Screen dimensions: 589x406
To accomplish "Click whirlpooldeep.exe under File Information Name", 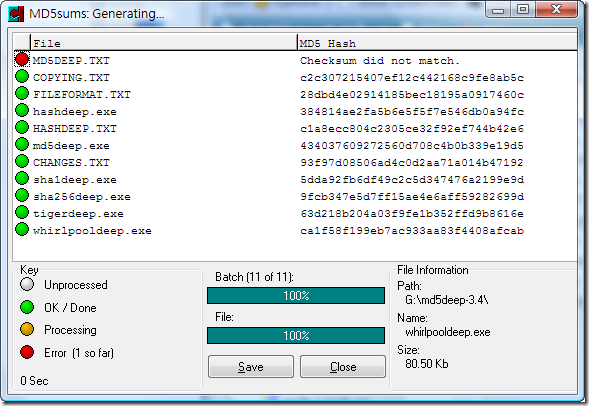I will 448,332.
